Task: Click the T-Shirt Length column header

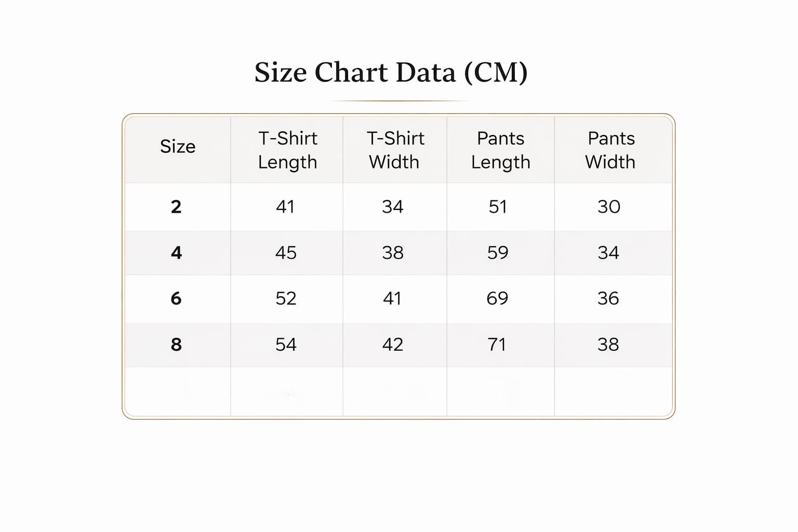Action: 287,150
